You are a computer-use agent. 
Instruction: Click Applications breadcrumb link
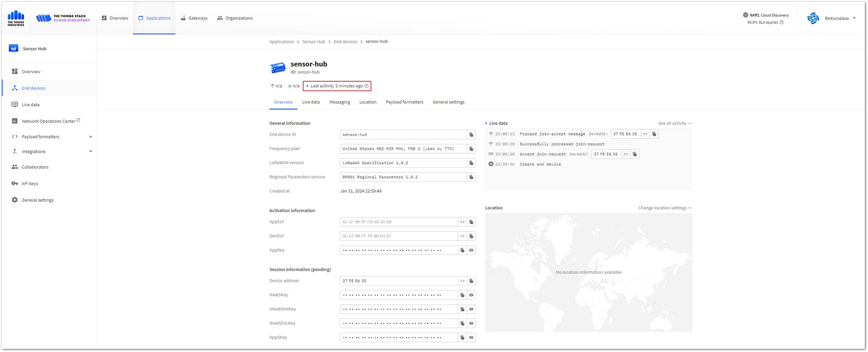tap(282, 42)
